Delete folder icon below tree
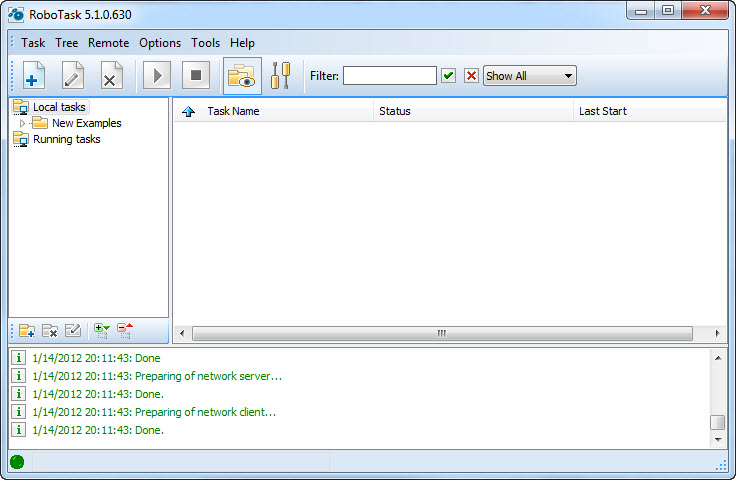Image resolution: width=736 pixels, height=480 pixels. click(50, 331)
